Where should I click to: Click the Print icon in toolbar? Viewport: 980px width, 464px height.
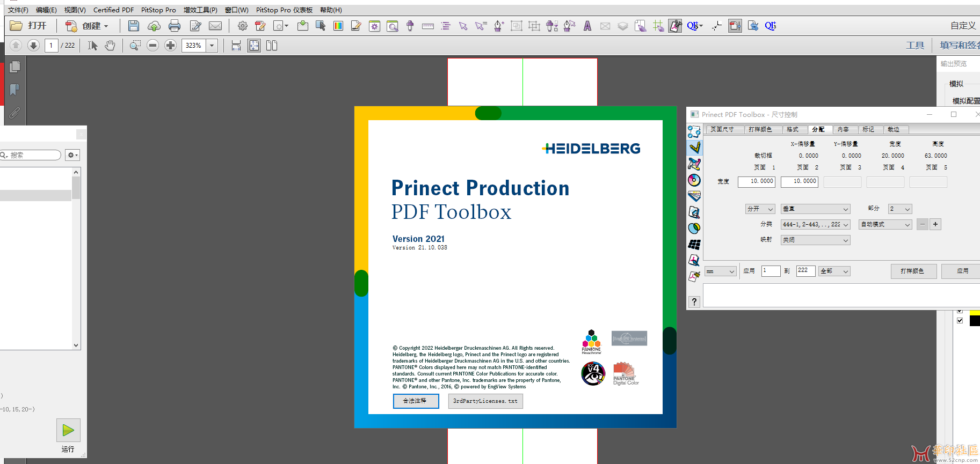pyautogui.click(x=175, y=26)
